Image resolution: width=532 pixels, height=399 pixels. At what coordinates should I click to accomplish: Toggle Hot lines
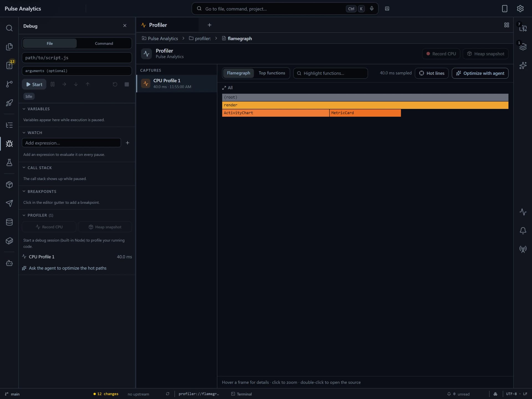click(x=431, y=73)
